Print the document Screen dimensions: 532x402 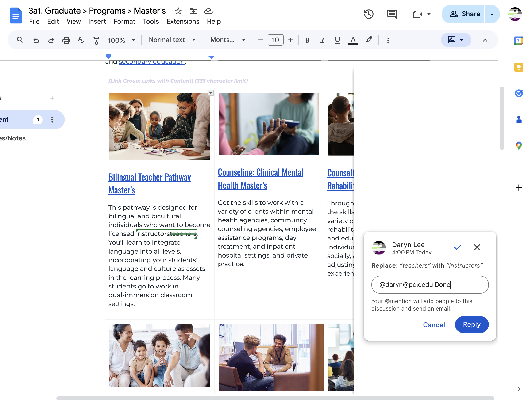click(x=66, y=40)
